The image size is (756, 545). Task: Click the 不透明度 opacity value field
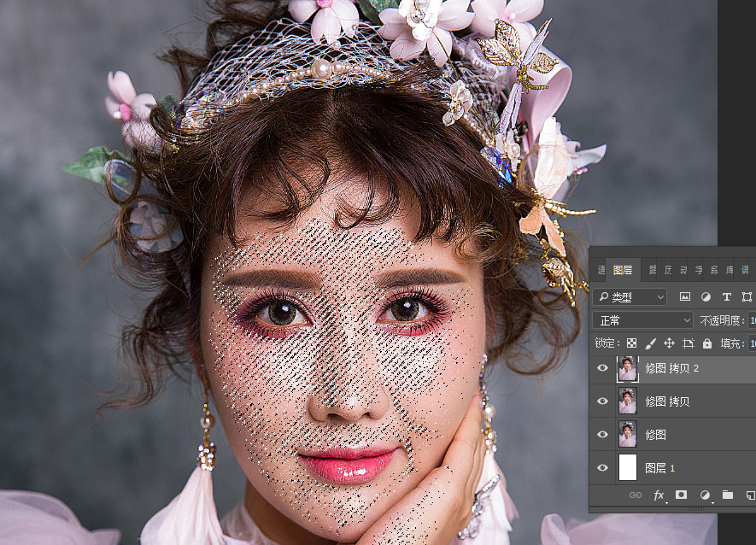tap(751, 320)
